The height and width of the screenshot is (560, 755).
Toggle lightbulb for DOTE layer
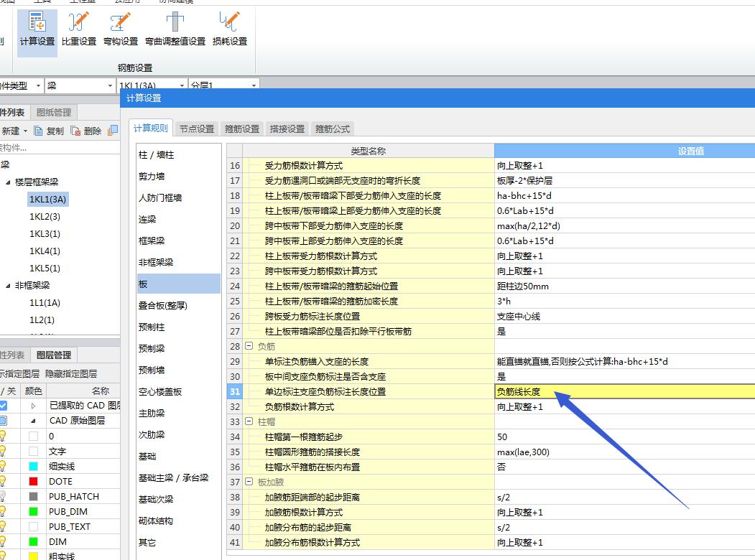click(x=2, y=481)
